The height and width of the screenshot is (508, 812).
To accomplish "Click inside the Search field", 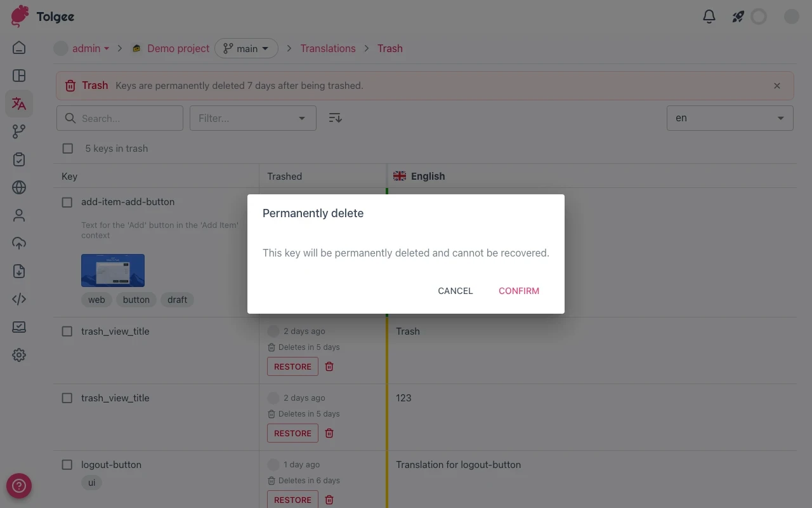I will [x=119, y=118].
